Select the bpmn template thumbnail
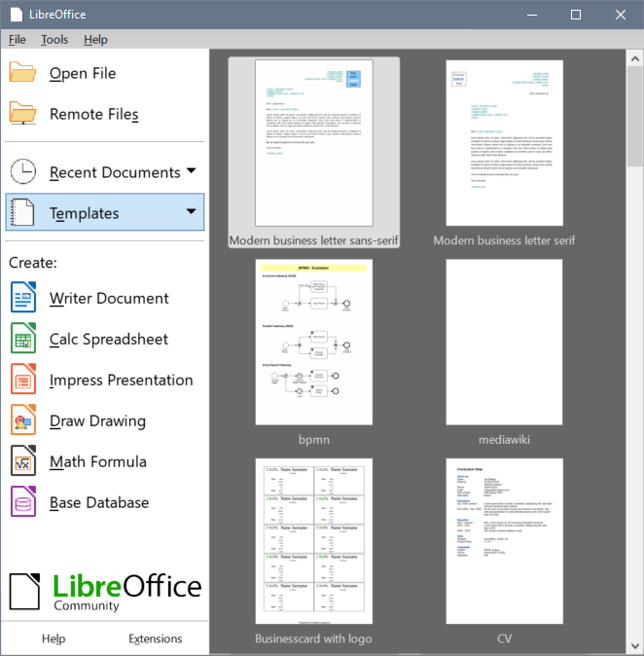The height and width of the screenshot is (656, 644). pyautogui.click(x=313, y=342)
